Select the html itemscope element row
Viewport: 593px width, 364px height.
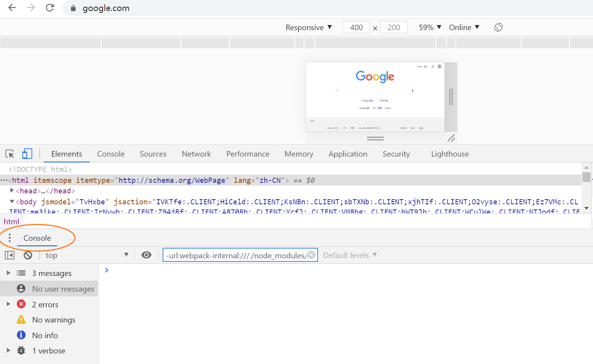291,180
